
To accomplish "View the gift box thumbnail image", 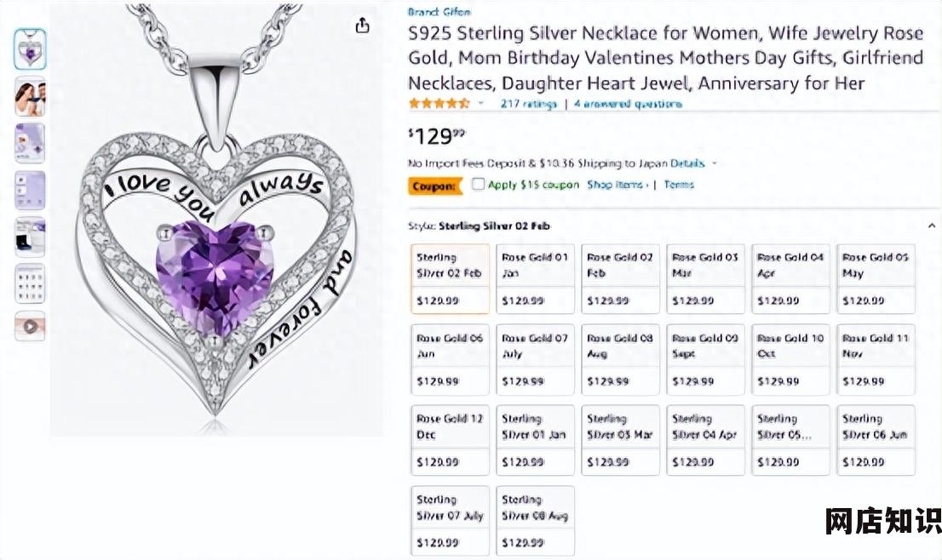I will [30, 237].
